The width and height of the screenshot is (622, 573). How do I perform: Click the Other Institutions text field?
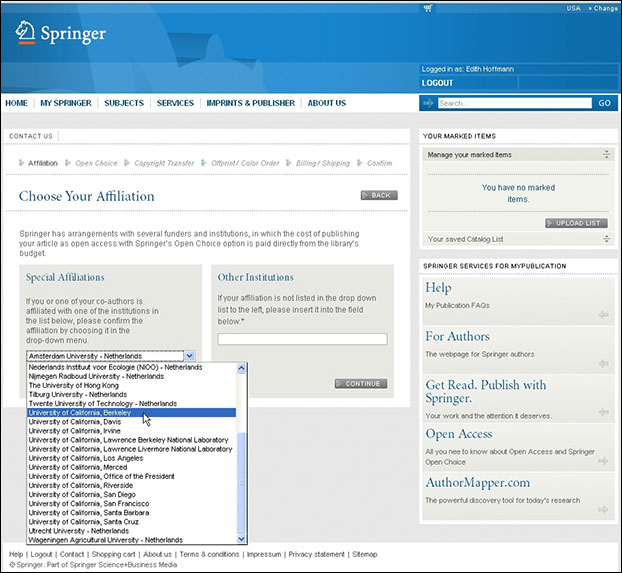point(302,339)
